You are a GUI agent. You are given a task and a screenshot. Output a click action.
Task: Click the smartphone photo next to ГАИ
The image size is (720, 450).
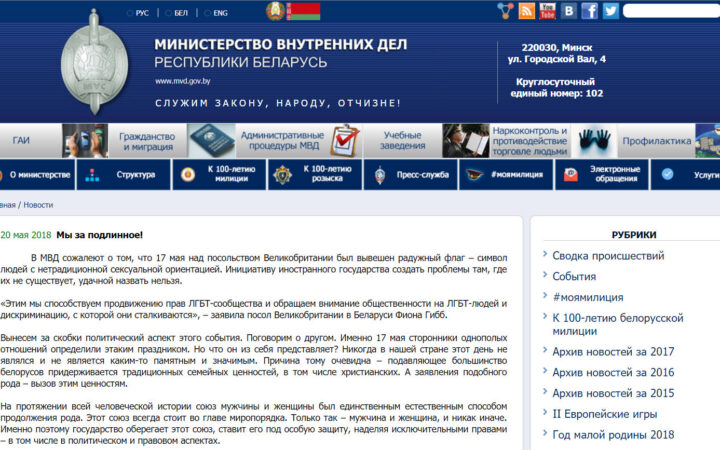coord(85,141)
